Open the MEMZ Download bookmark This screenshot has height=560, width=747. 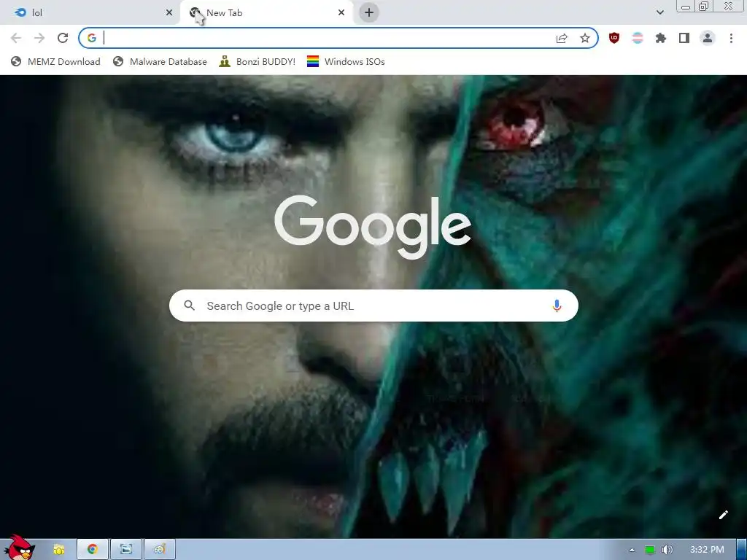pos(55,61)
